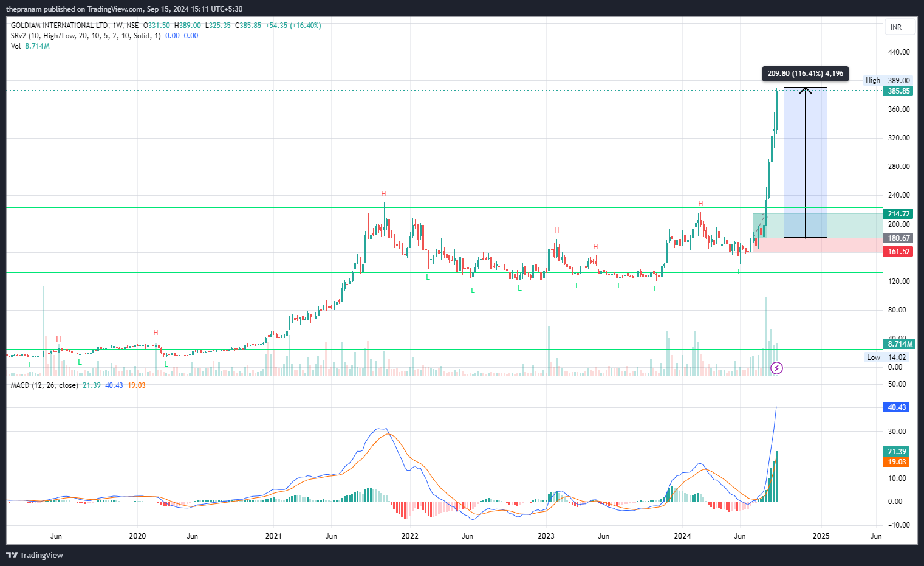Click the 2021 label on time axis

[273, 536]
